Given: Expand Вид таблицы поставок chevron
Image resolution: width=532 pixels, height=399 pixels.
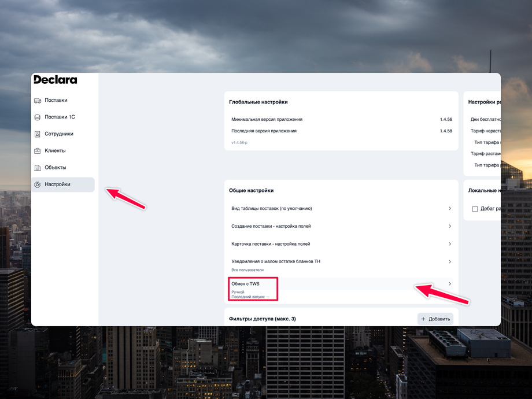Looking at the screenshot, I should coord(450,208).
